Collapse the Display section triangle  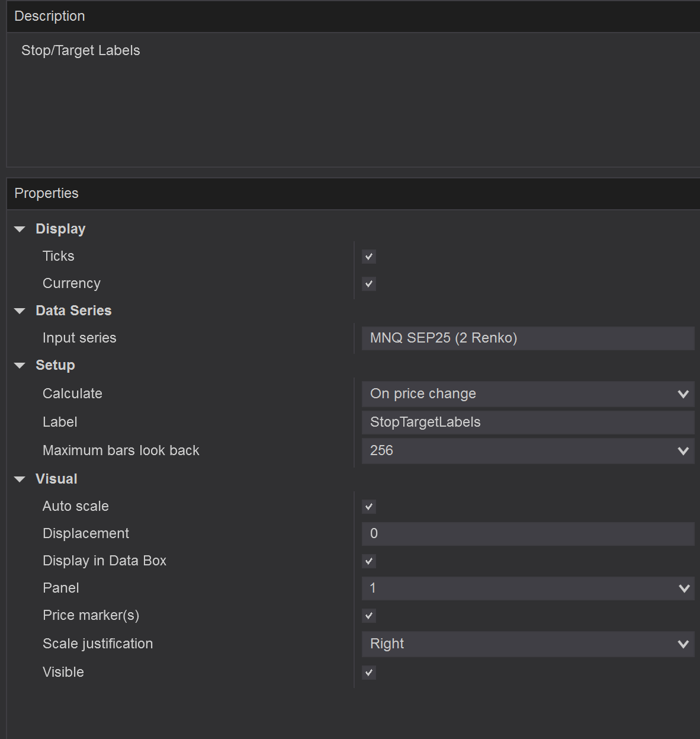20,229
